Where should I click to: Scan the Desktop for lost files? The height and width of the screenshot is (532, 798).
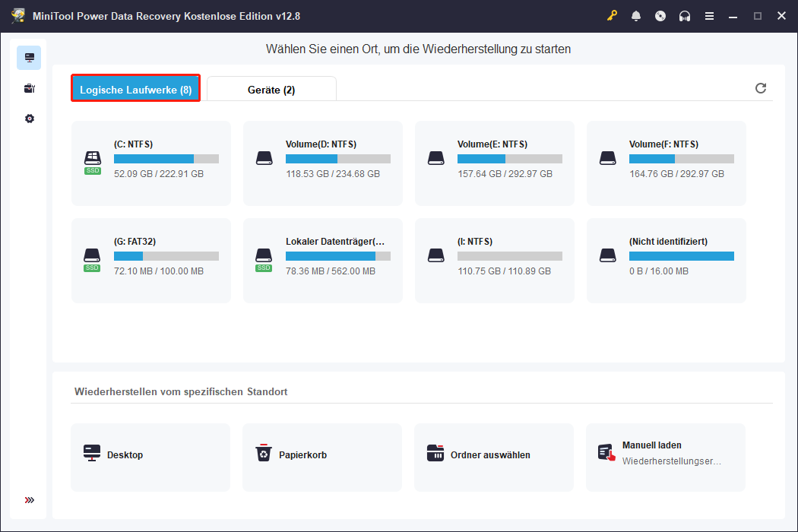click(x=150, y=457)
